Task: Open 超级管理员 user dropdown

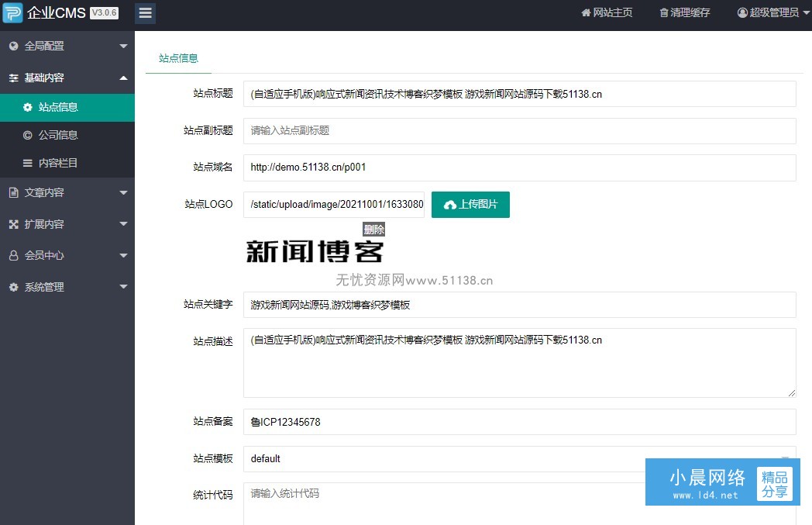Action: tap(768, 13)
